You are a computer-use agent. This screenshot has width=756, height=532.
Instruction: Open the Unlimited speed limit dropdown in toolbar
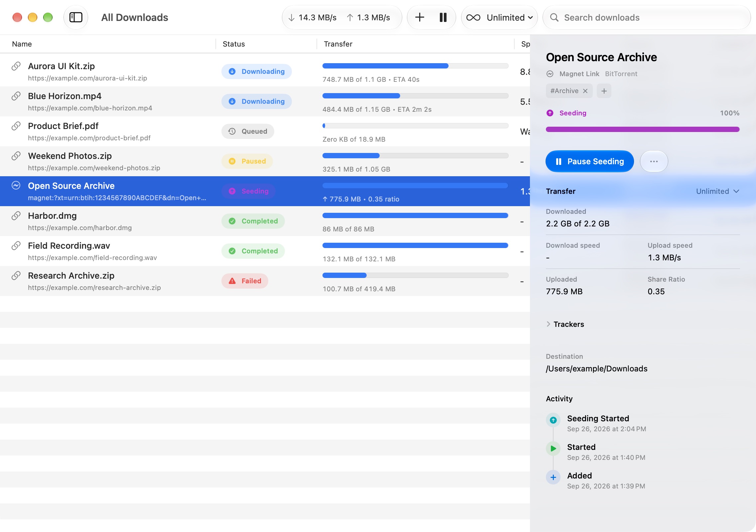499,17
